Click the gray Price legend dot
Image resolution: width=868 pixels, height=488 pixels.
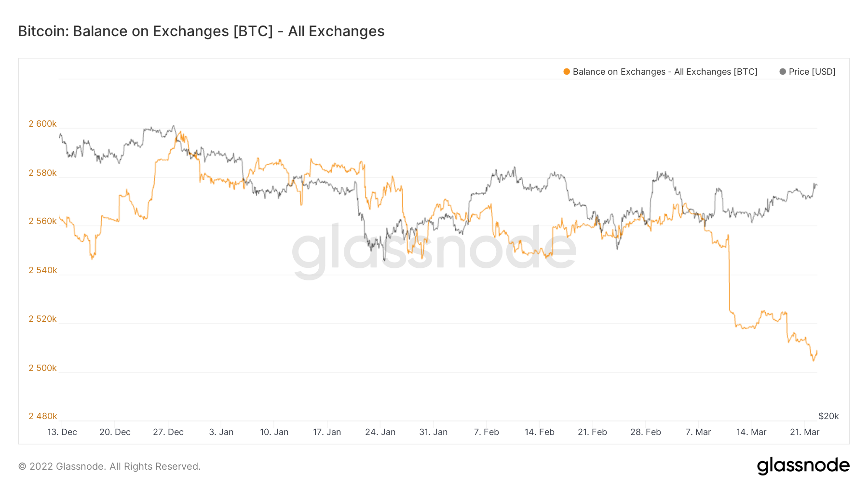coord(783,72)
